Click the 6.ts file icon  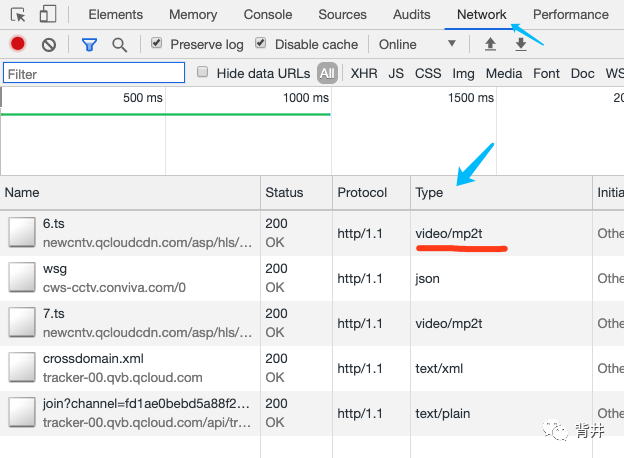pos(22,232)
